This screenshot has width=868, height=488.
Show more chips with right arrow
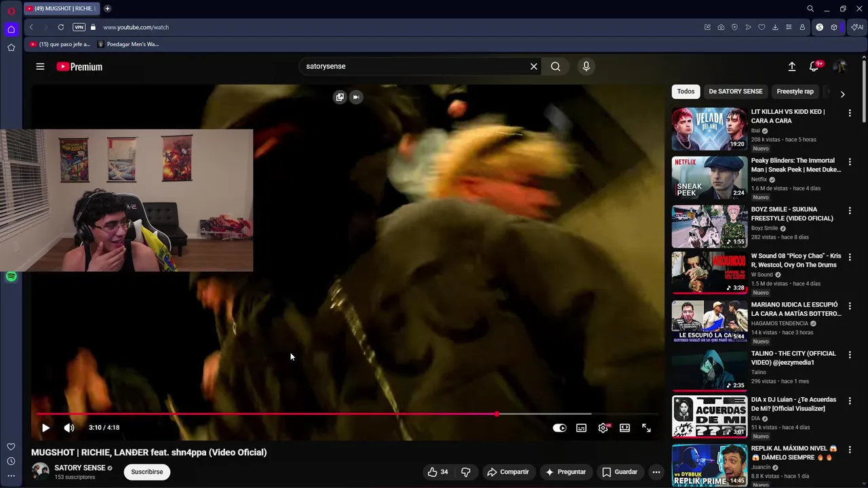pyautogui.click(x=842, y=94)
